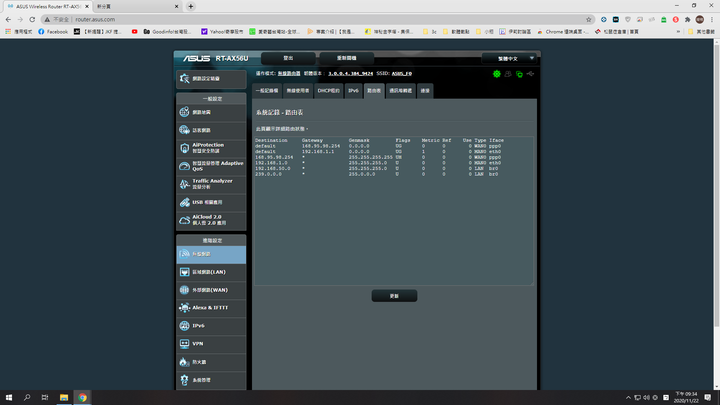Open the Network Map sidebar item
Screen dimensions: 720x405
pyautogui.click(x=211, y=112)
